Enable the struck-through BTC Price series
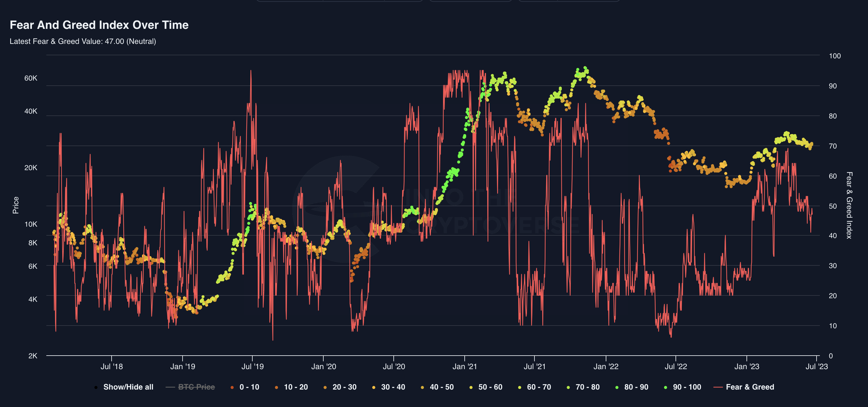Viewport: 868px width, 407px height. tap(196, 387)
